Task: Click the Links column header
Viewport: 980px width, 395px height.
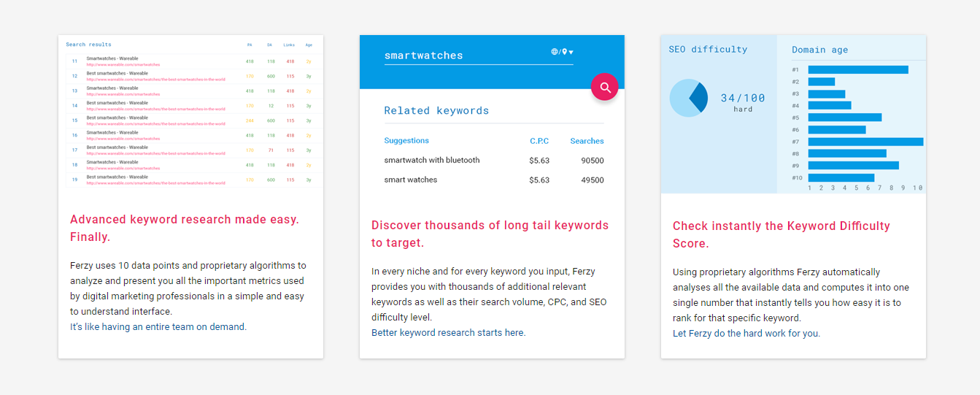Action: pos(289,45)
